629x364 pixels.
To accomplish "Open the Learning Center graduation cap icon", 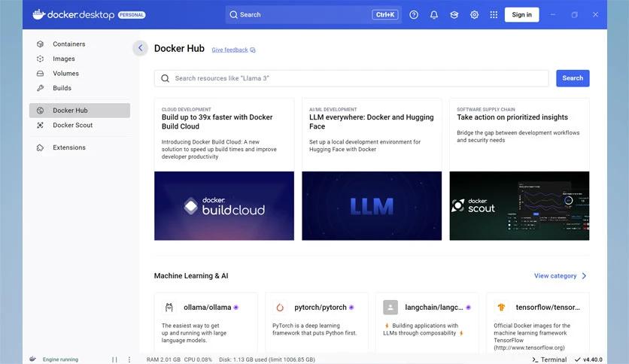I will point(454,15).
